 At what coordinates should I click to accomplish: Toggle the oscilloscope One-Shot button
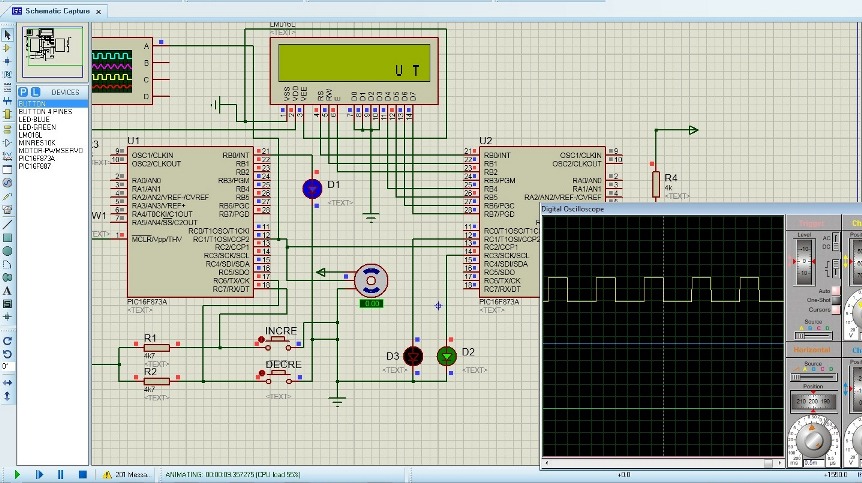point(836,300)
